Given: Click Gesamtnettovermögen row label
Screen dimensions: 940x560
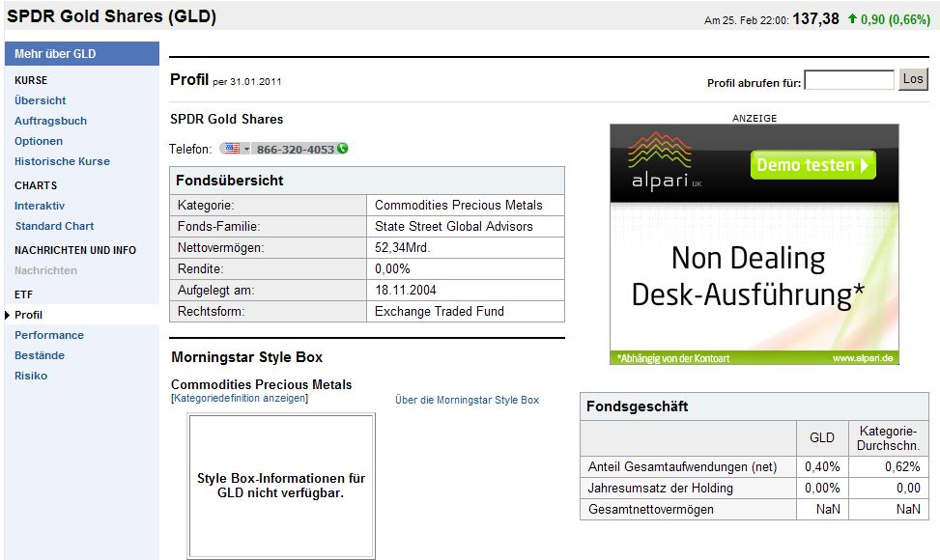Looking at the screenshot, I should coord(650,510).
